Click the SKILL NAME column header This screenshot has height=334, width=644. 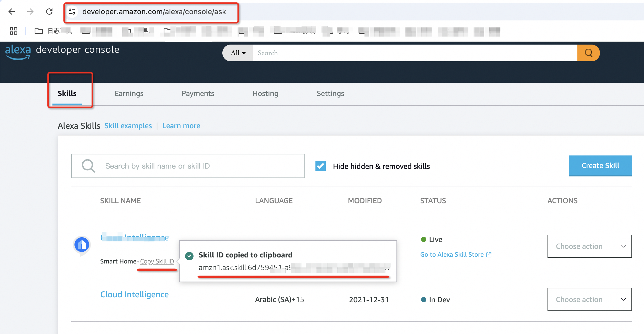(120, 201)
